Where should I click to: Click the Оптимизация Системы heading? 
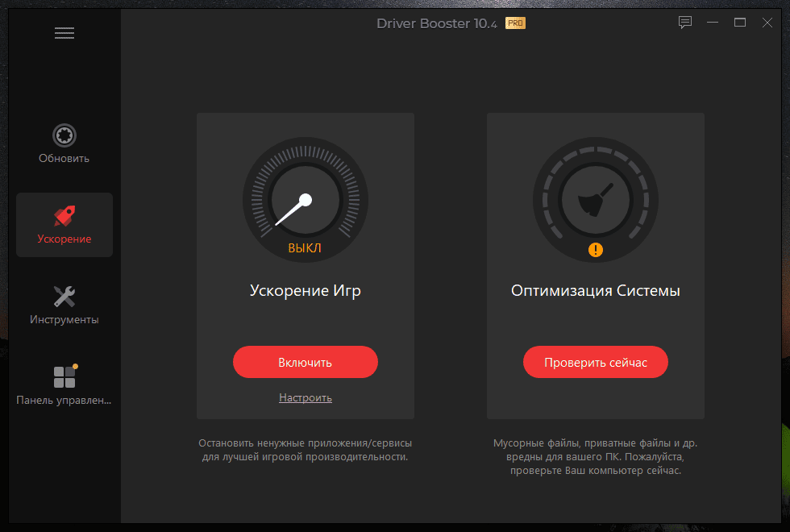click(x=596, y=291)
